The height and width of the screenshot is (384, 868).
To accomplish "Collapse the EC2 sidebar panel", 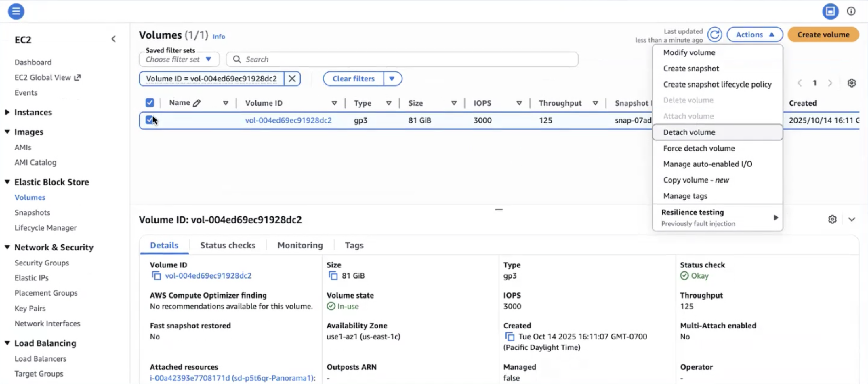I will 113,39.
